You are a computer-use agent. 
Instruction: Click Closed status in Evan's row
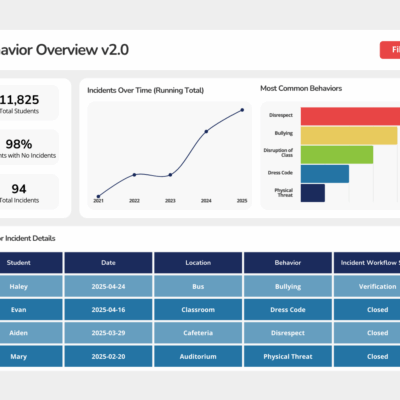(x=367, y=310)
